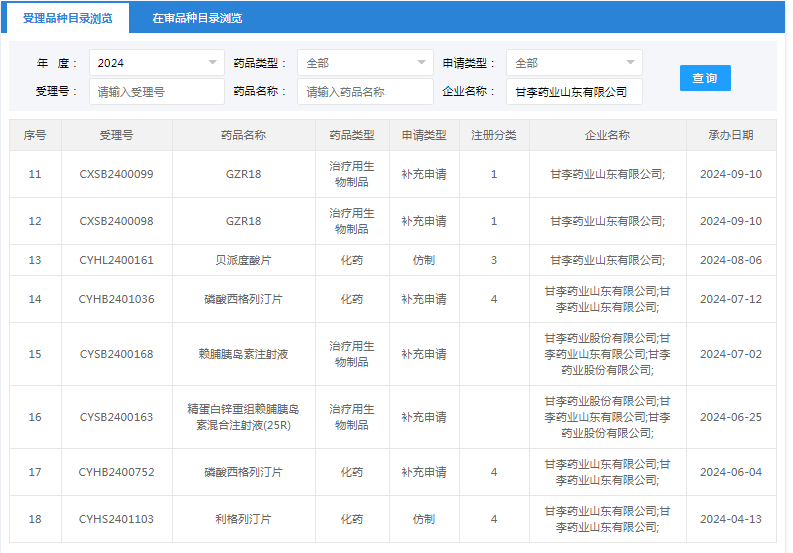Click the 药品类型 column header

(x=352, y=135)
